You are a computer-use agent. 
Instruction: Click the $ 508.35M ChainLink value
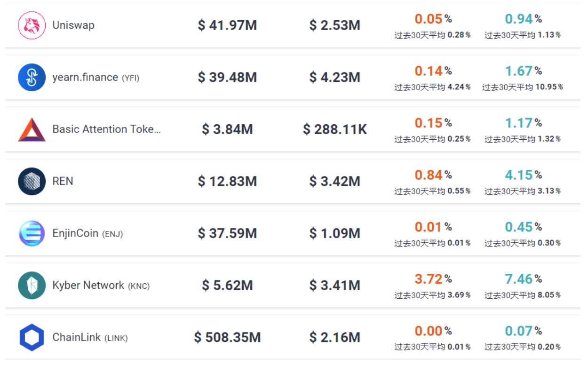tap(228, 337)
